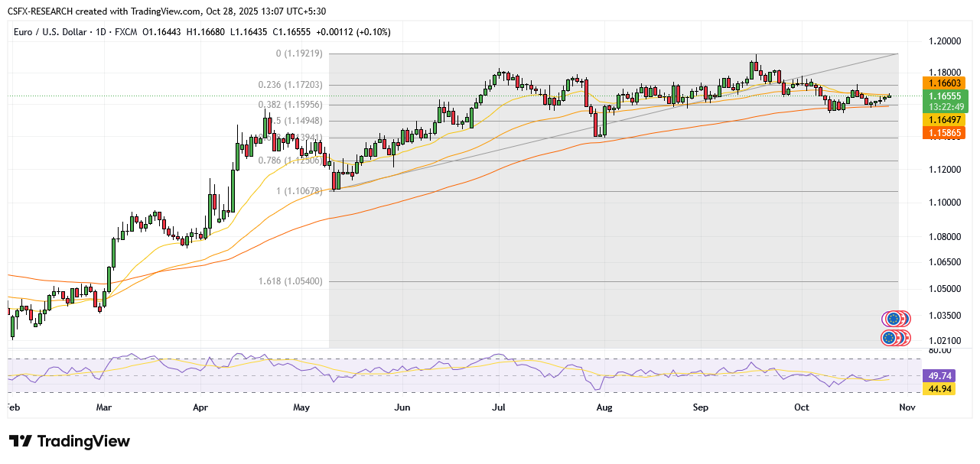Select the yellow 1.16497 moving average label
The height and width of the screenshot is (464, 980).
click(x=947, y=120)
